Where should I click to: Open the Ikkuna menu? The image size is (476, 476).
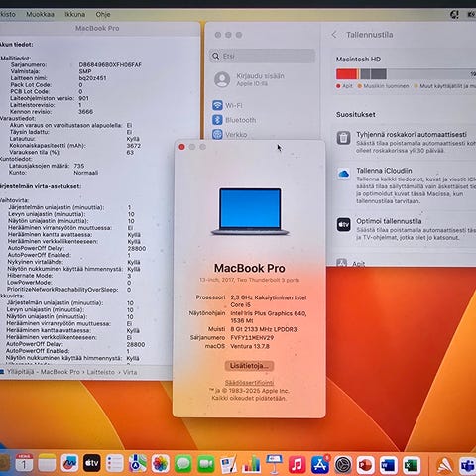coord(74,14)
